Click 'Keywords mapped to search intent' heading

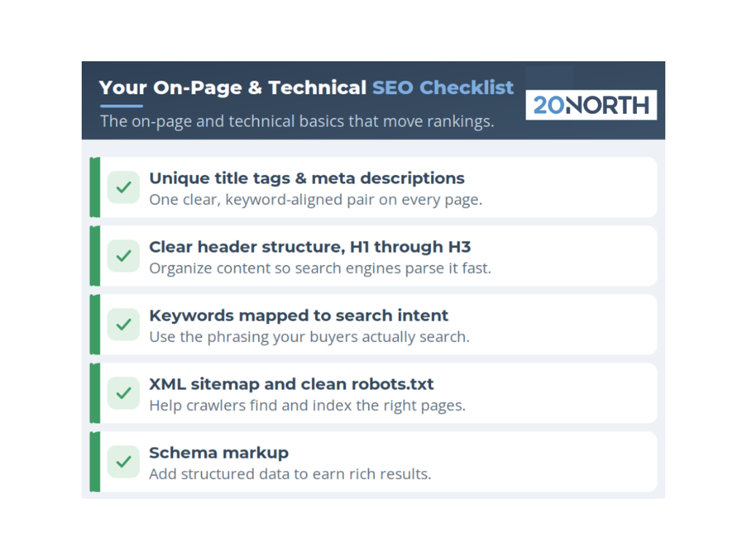point(298,315)
